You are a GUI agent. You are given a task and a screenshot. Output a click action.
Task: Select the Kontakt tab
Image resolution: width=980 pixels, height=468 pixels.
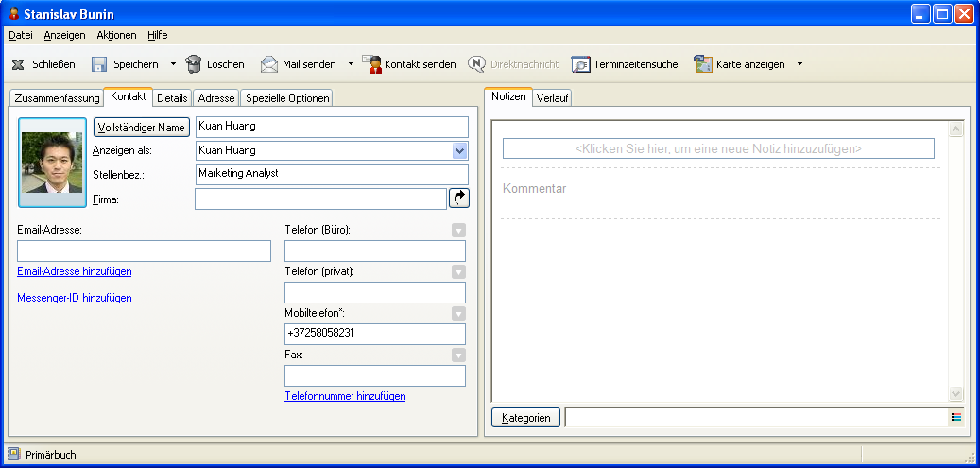click(x=129, y=97)
